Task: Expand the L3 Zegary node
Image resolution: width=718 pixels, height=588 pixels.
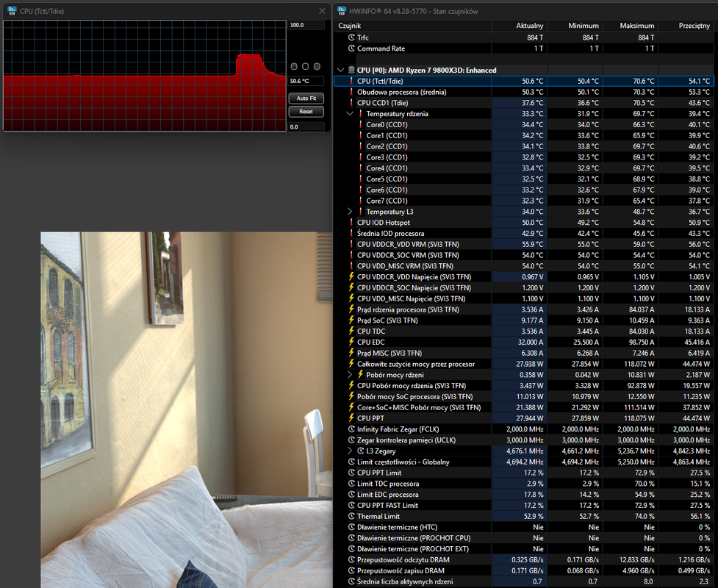Action: point(350,451)
